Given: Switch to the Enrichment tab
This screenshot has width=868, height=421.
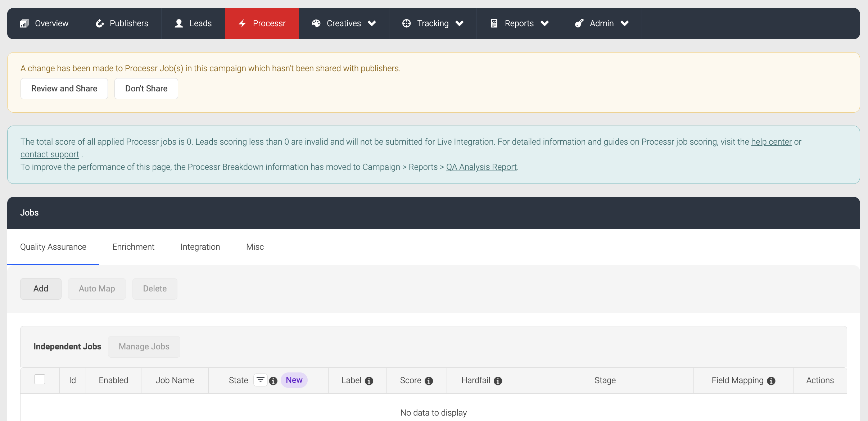Looking at the screenshot, I should click(x=133, y=247).
